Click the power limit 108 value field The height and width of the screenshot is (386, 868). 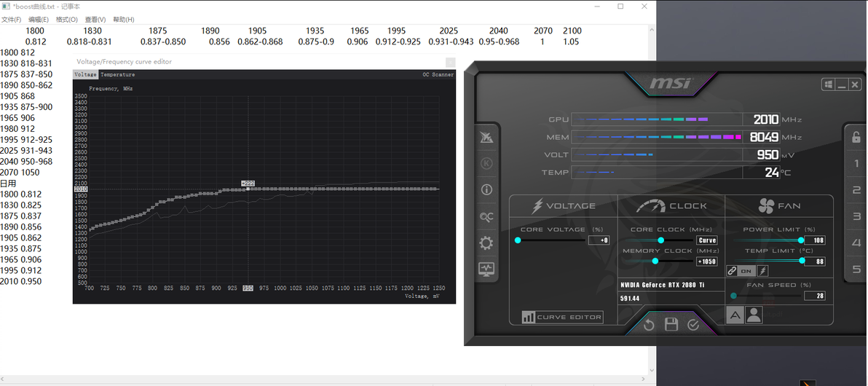click(814, 240)
